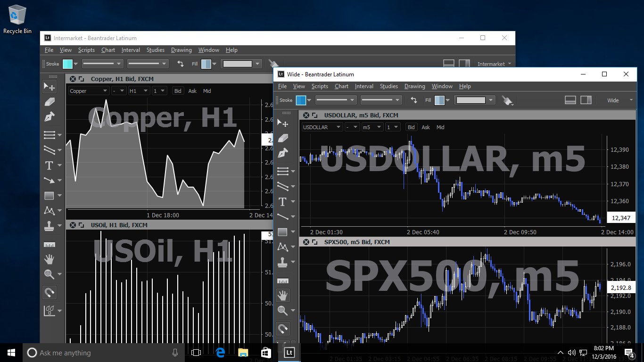The width and height of the screenshot is (644, 362).
Task: Open the Intermarket workspace dropdown
Action: [494, 64]
